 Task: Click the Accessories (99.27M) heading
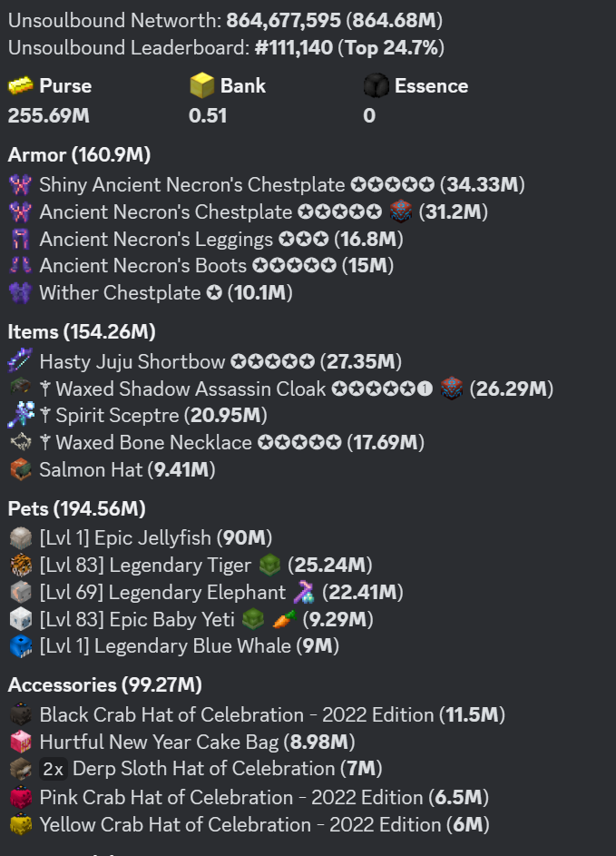click(x=104, y=684)
